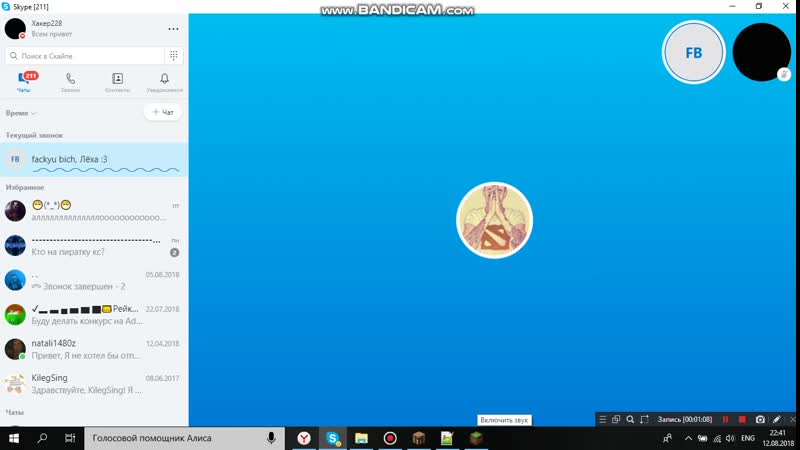The width and height of the screenshot is (800, 450).
Task: Take a screenshot with Bandicam camera icon
Action: [x=760, y=419]
